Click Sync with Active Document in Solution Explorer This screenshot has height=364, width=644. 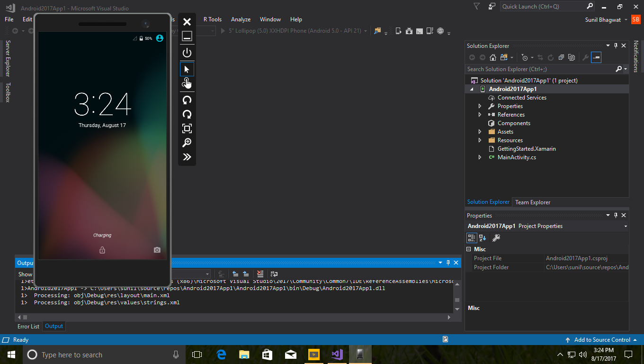pos(539,57)
